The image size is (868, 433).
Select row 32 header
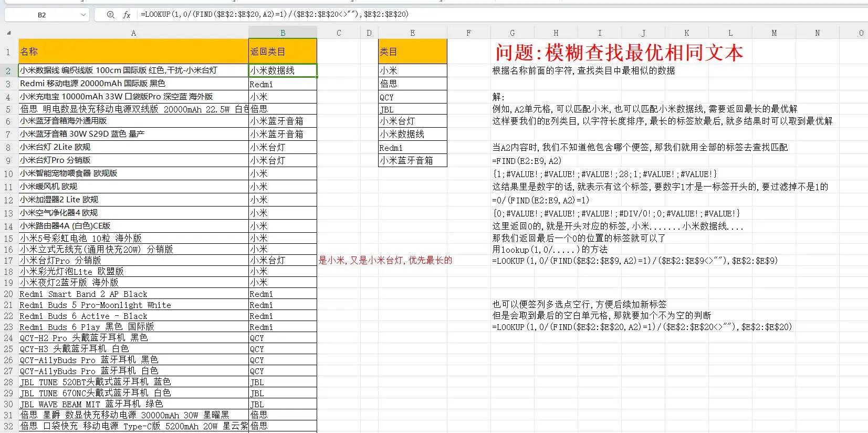point(8,427)
